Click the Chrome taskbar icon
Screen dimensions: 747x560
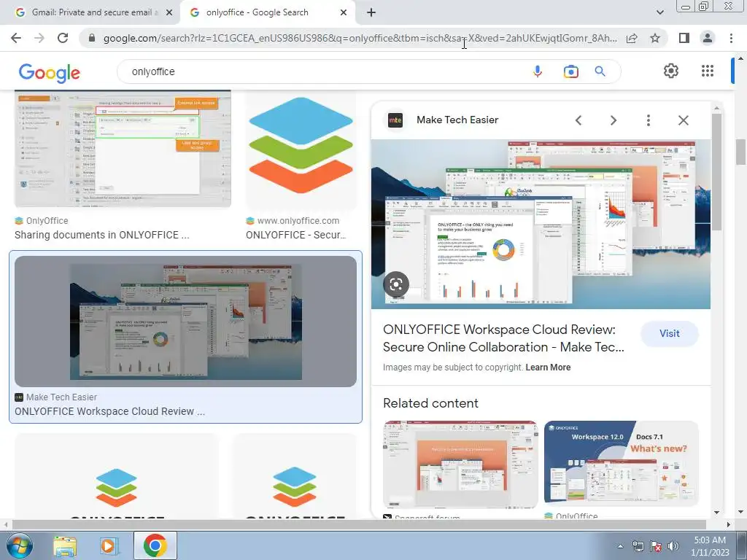(155, 545)
